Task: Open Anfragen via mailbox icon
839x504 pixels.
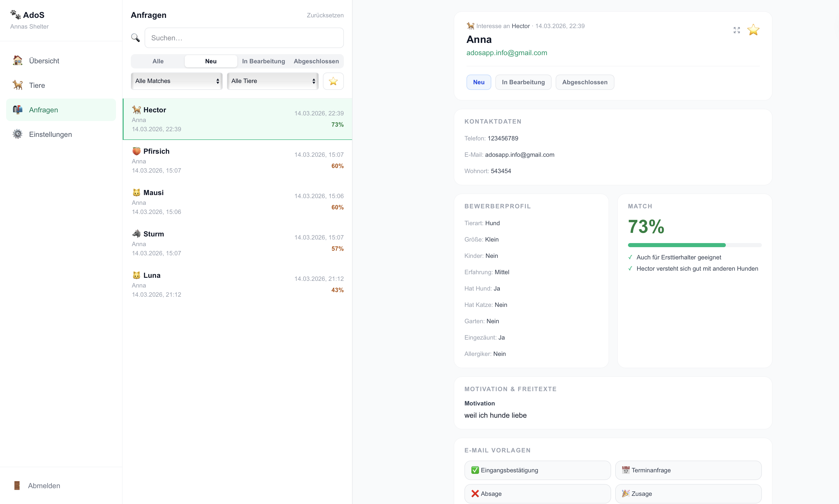Action: [x=18, y=110]
